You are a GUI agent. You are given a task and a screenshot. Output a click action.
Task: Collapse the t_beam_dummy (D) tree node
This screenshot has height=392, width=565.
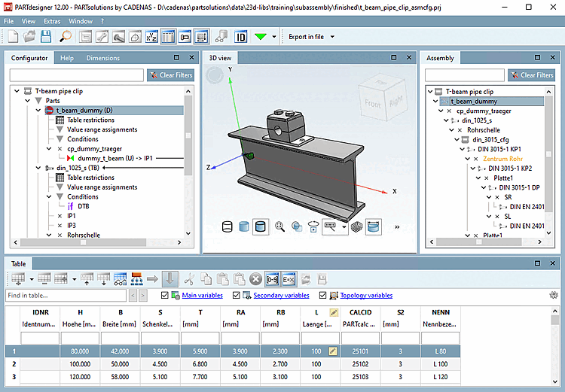pos(39,110)
